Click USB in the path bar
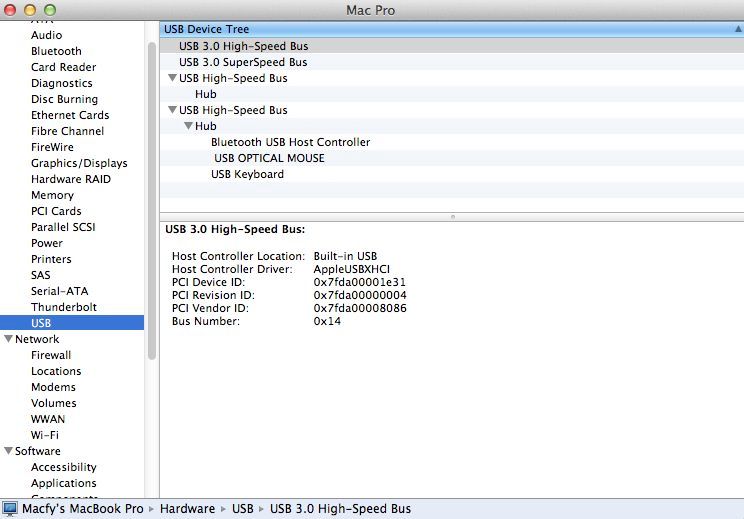This screenshot has width=744, height=519. click(x=242, y=509)
